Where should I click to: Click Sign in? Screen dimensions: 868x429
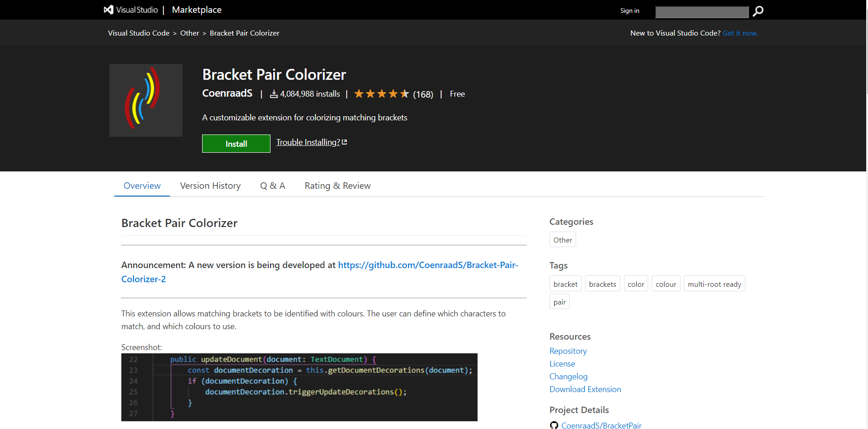click(629, 10)
